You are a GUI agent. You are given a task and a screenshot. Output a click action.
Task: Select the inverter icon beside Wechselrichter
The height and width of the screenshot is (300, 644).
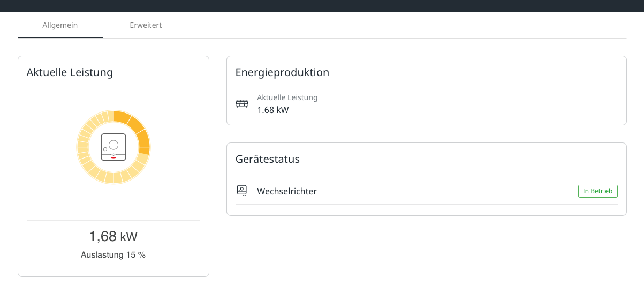click(242, 191)
